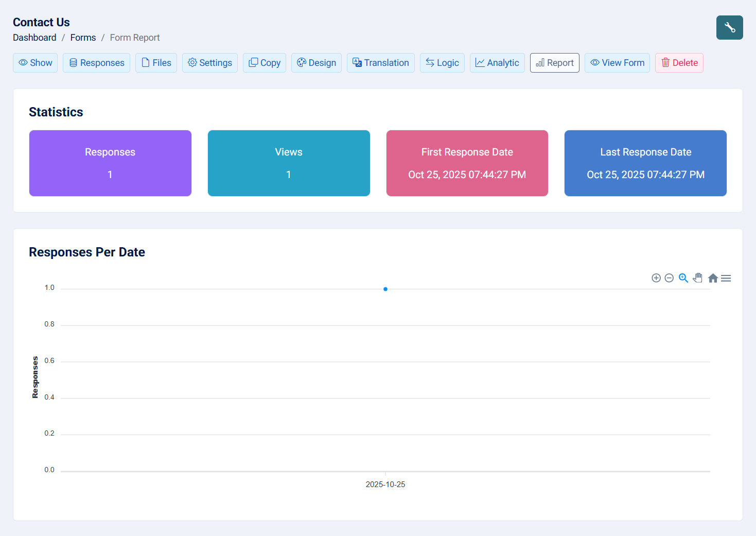The height and width of the screenshot is (536, 756).
Task: Open the Show tab
Action: tap(35, 63)
